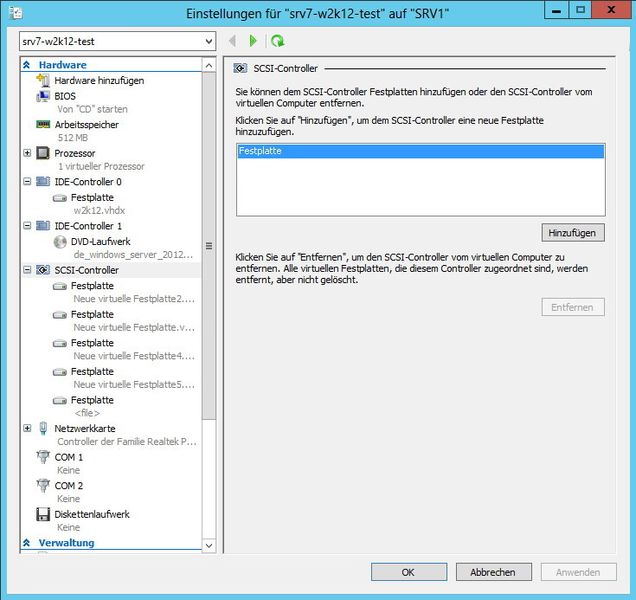Collapse the Verwaltung section chevron
The image size is (636, 600).
click(x=27, y=542)
